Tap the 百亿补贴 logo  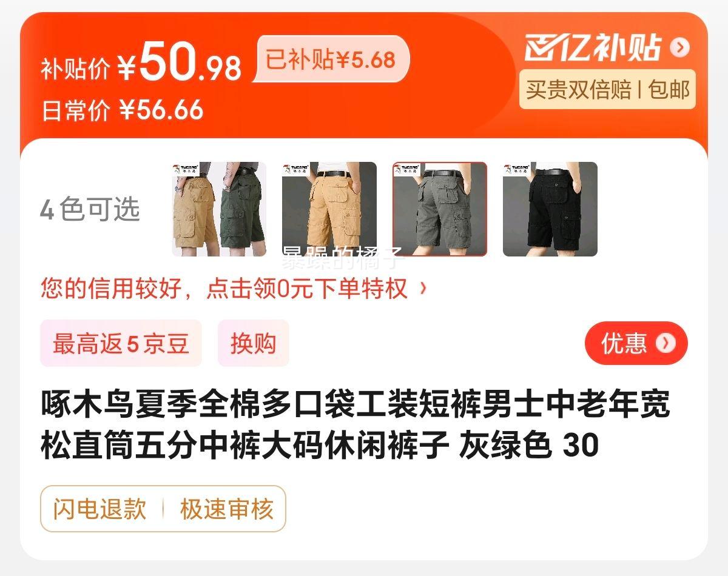[593, 47]
